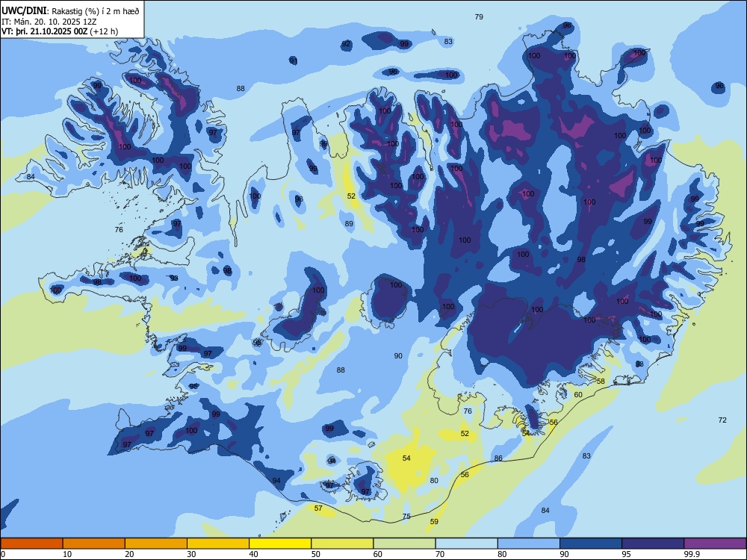This screenshot has width=747, height=560.
Task: Click the humidity value 89 on the map
Action: tap(349, 223)
